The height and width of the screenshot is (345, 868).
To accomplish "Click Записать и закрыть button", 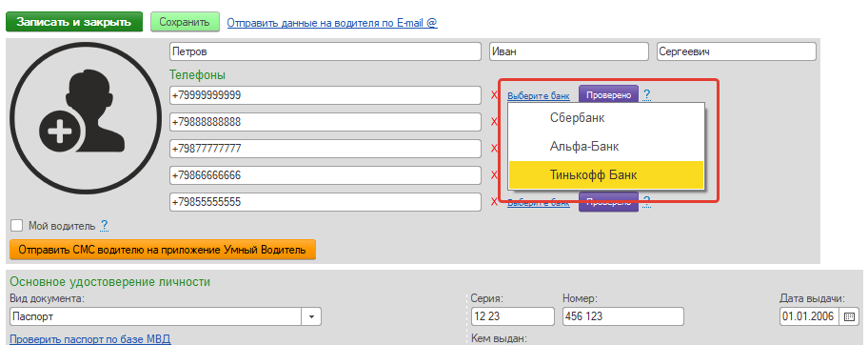I will (74, 22).
